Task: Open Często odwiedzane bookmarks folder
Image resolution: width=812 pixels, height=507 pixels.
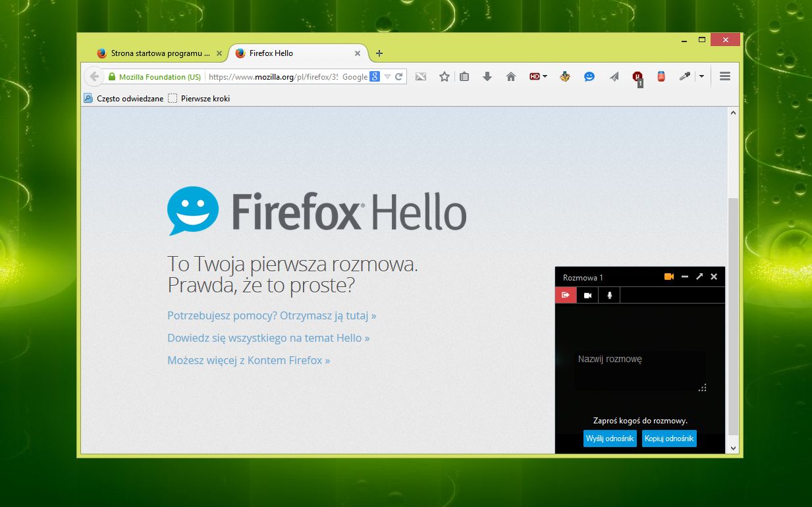Action: (x=123, y=98)
